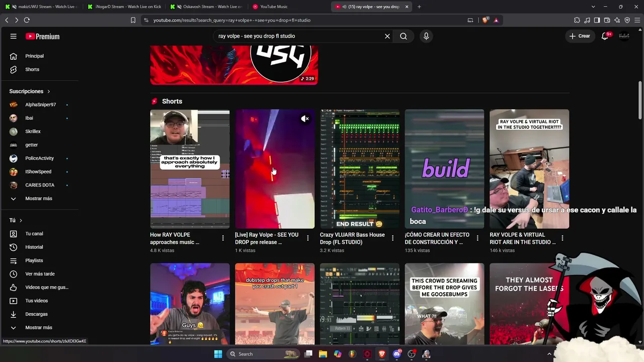Open the Brave Shields lion icon

click(x=485, y=20)
